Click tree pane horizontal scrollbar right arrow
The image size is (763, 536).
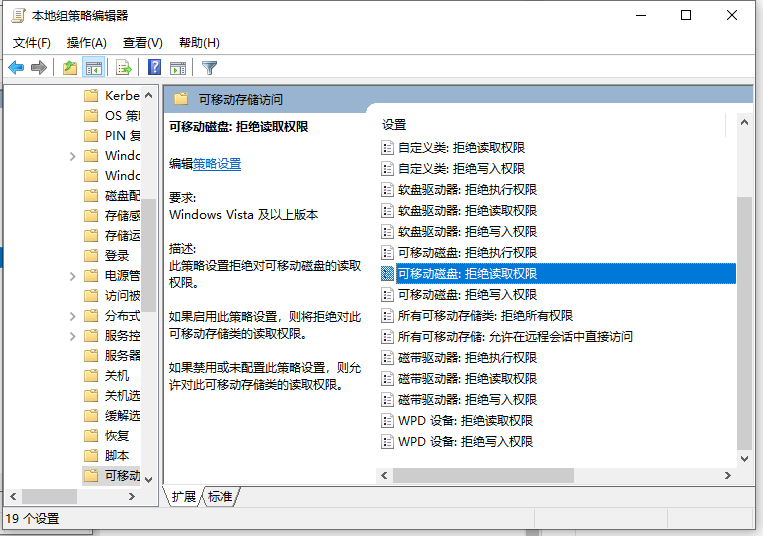click(x=132, y=496)
